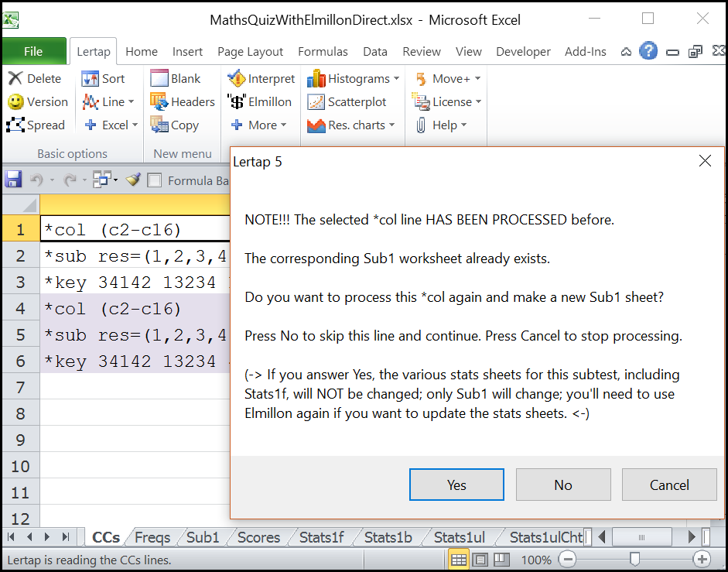
Task: Toggle the Formula Bar checkbox
Action: 154,180
